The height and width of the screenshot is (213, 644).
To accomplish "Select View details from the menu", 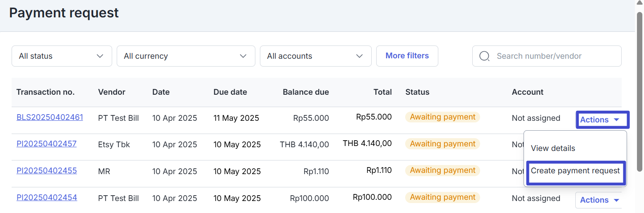I will point(553,148).
